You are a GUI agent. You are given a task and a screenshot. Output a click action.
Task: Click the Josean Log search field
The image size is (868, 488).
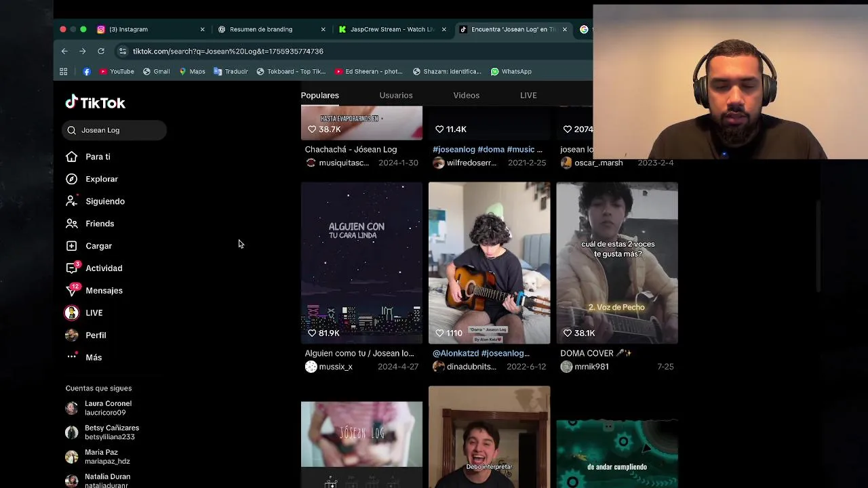tap(114, 130)
